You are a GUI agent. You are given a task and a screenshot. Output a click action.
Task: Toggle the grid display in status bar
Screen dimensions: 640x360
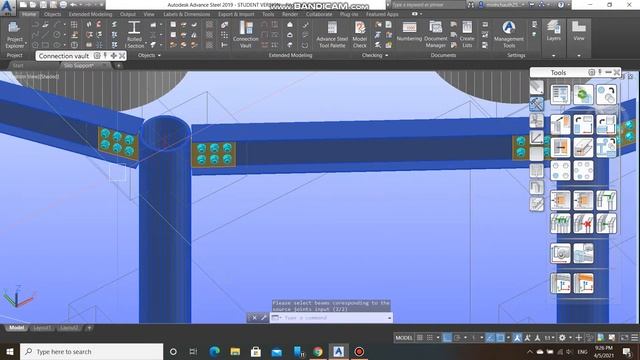click(x=420, y=338)
